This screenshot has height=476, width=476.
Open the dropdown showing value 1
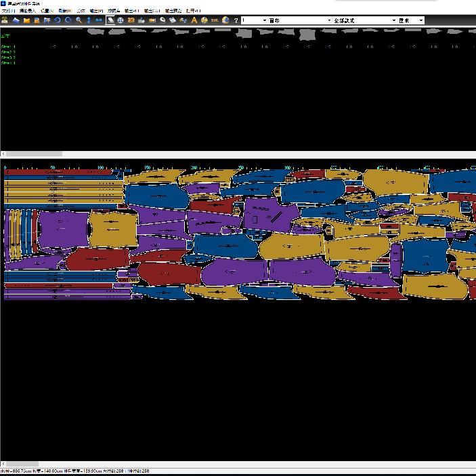[x=254, y=20]
